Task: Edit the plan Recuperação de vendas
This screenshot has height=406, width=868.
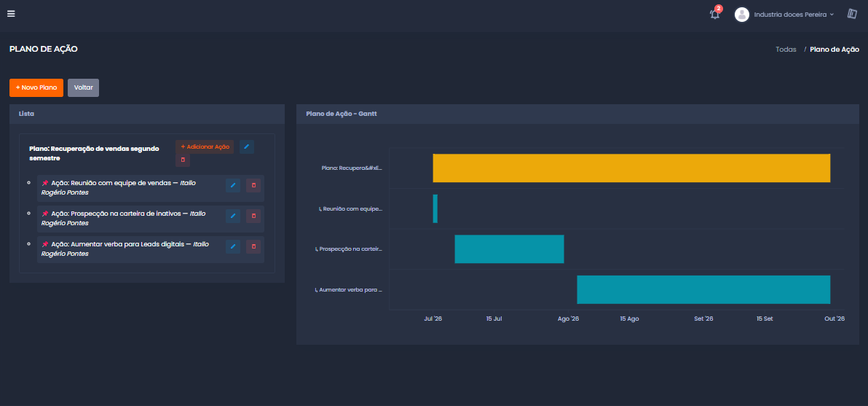Action: pyautogui.click(x=247, y=147)
